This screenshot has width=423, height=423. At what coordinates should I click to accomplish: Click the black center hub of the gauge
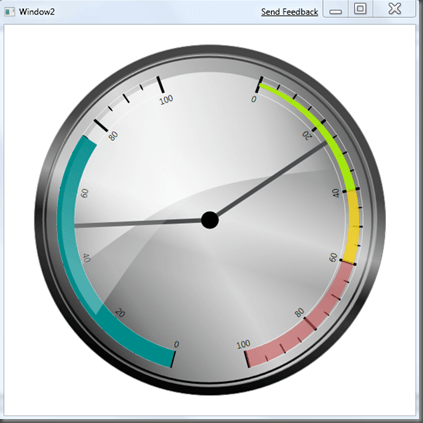point(210,220)
